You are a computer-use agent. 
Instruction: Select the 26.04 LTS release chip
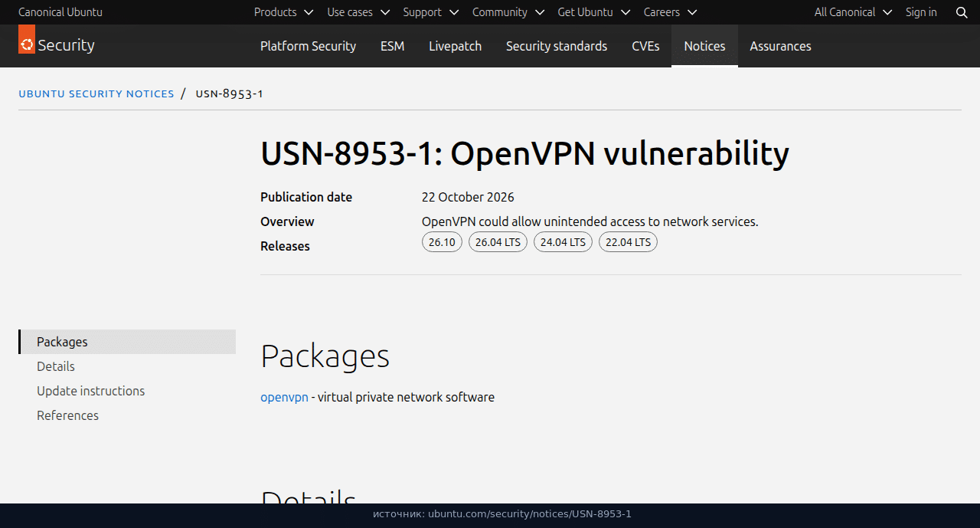click(x=498, y=242)
